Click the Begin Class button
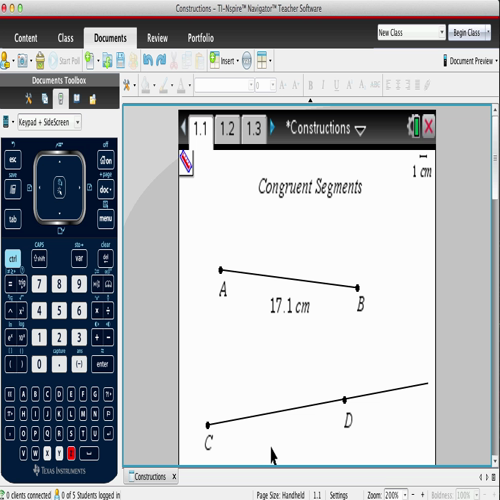Viewport: 500px width, 500px height. (x=467, y=32)
